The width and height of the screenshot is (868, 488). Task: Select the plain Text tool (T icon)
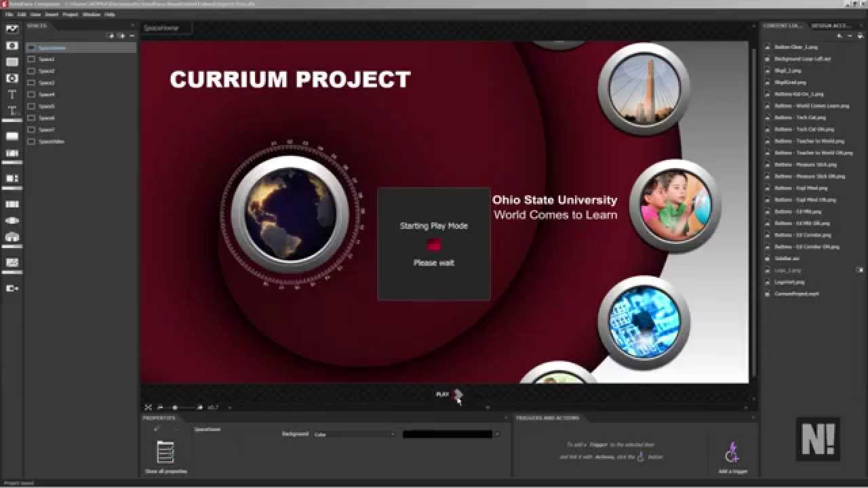(x=12, y=95)
